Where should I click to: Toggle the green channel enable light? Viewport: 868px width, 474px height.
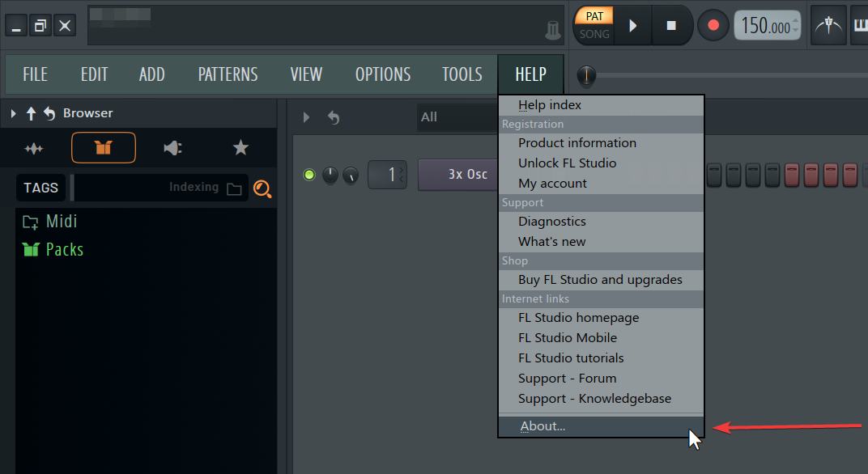click(308, 174)
